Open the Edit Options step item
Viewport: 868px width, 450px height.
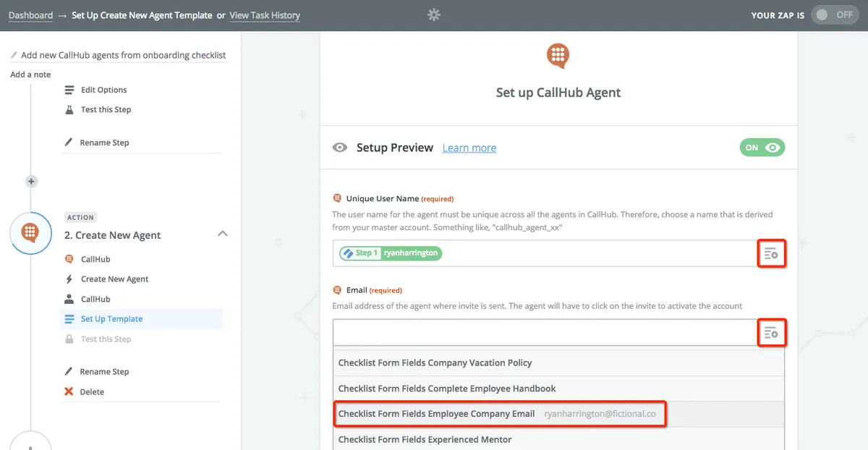(103, 90)
